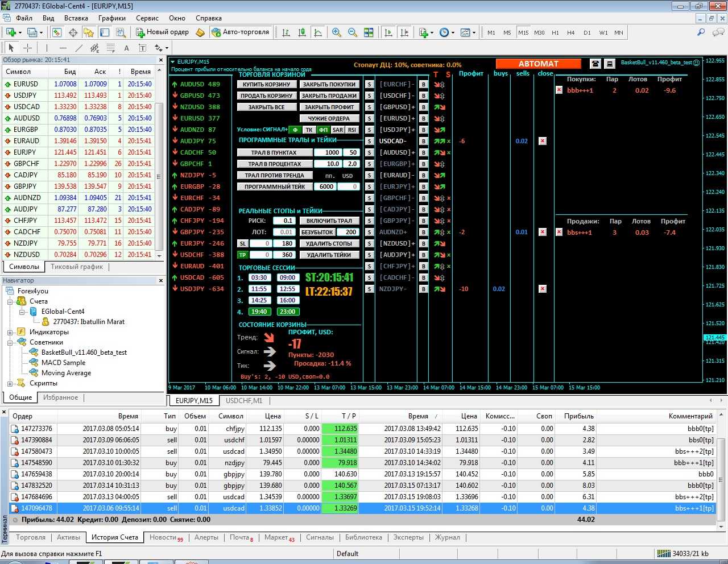Click the Auto Scroll chart icon

[388, 32]
